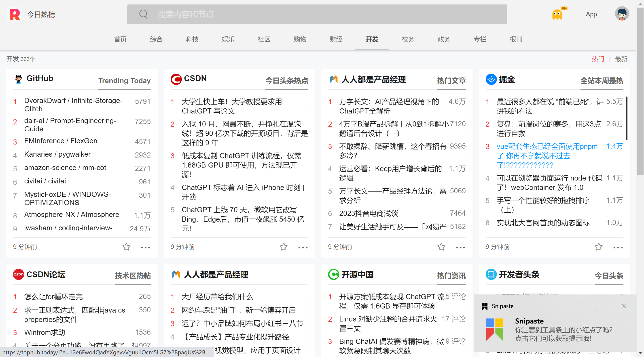Click the small Snipaste icon in the notification header
Viewport: 644px width, 357px height.
(485, 306)
